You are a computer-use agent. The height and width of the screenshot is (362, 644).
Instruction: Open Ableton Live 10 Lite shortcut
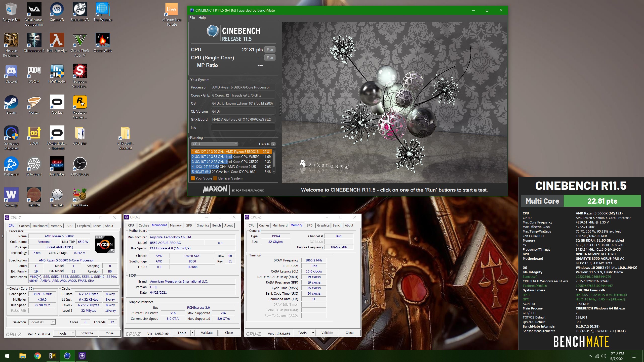click(x=171, y=14)
